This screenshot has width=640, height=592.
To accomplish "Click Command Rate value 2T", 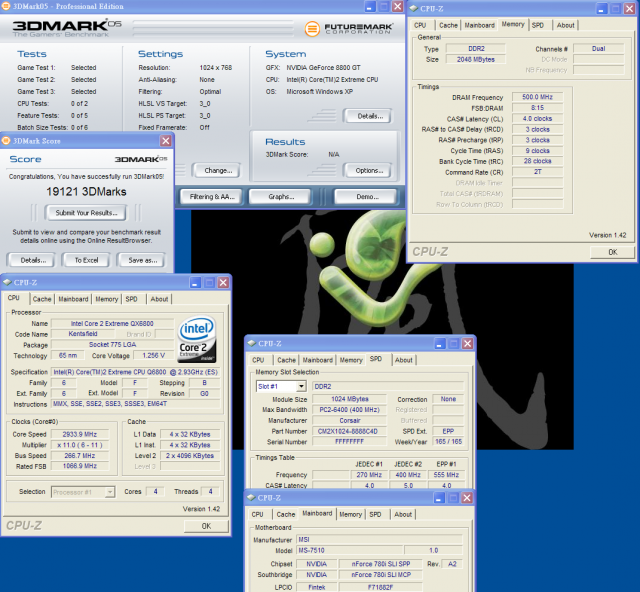I will (538, 172).
